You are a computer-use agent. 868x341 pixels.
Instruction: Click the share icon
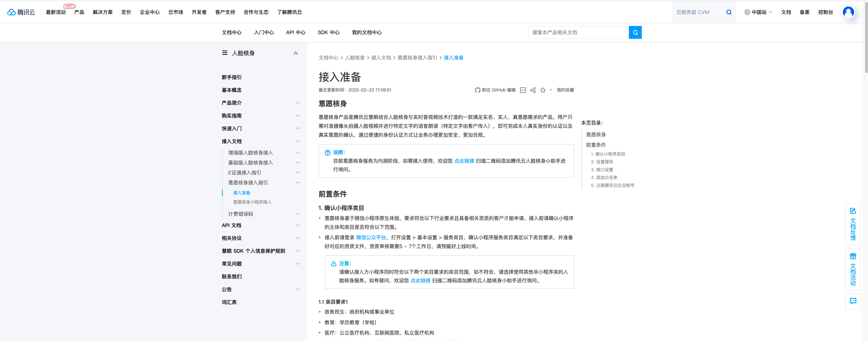[533, 90]
